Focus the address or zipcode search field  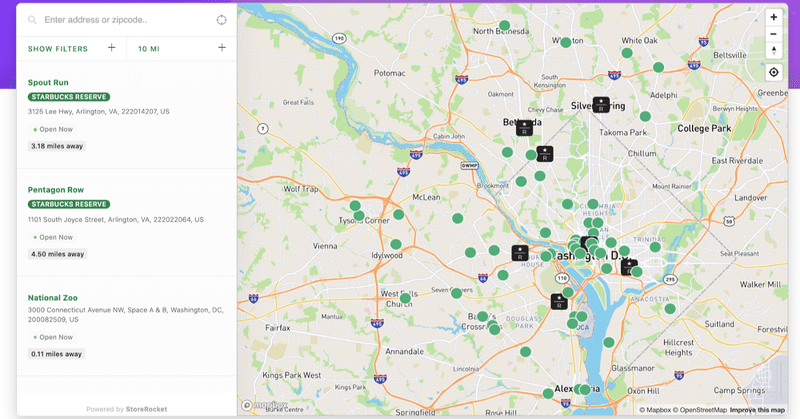pos(126,20)
